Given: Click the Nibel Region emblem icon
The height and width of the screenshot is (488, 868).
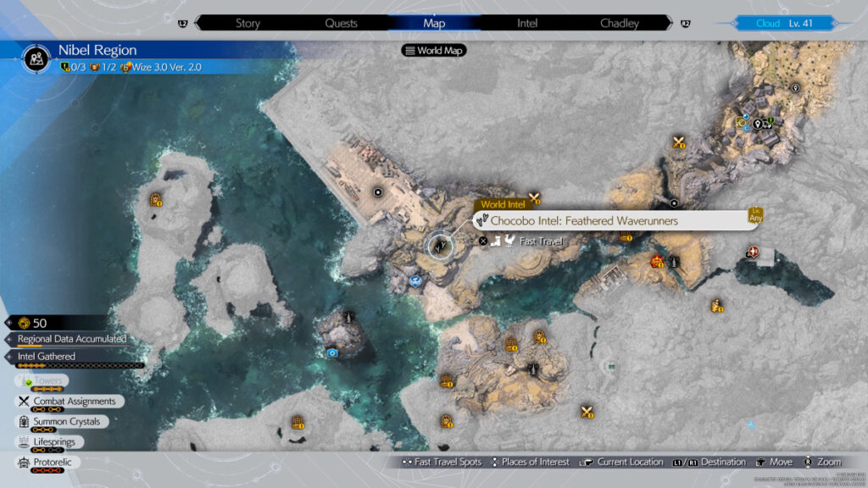Looking at the screenshot, I should 36,58.
